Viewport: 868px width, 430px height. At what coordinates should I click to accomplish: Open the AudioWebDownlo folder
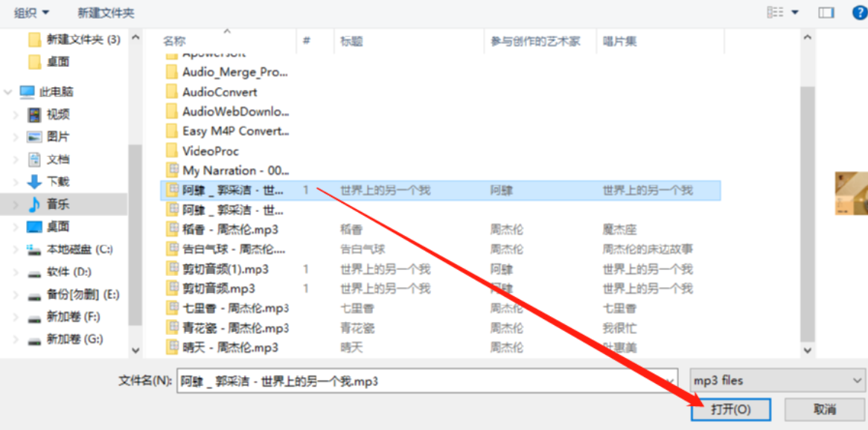pos(228,112)
